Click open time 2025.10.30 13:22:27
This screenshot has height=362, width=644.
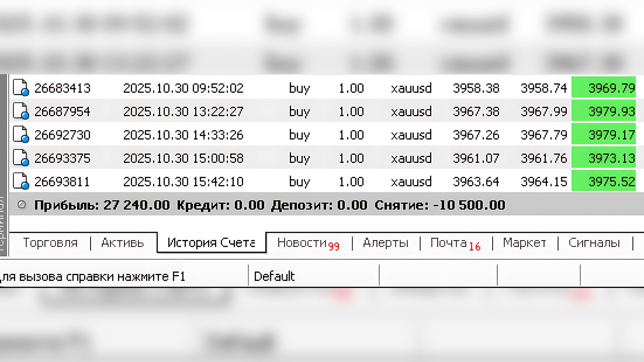pyautogui.click(x=183, y=112)
